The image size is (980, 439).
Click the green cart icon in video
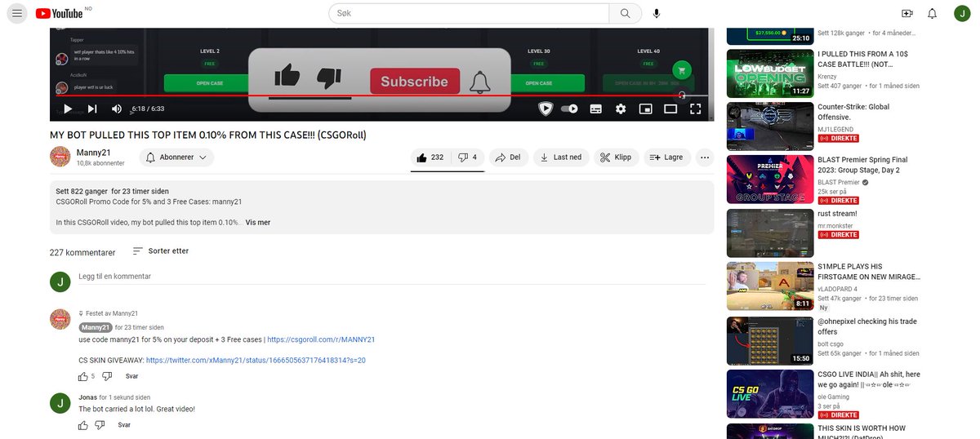tap(683, 69)
